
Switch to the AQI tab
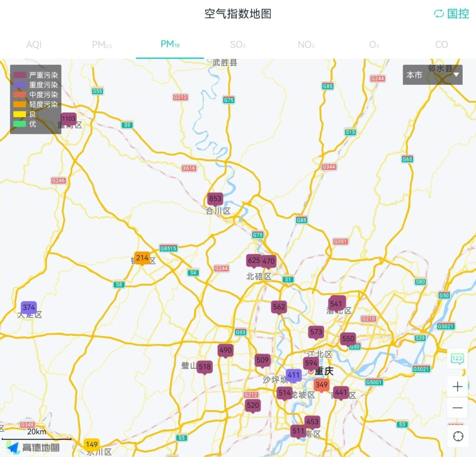tap(35, 44)
